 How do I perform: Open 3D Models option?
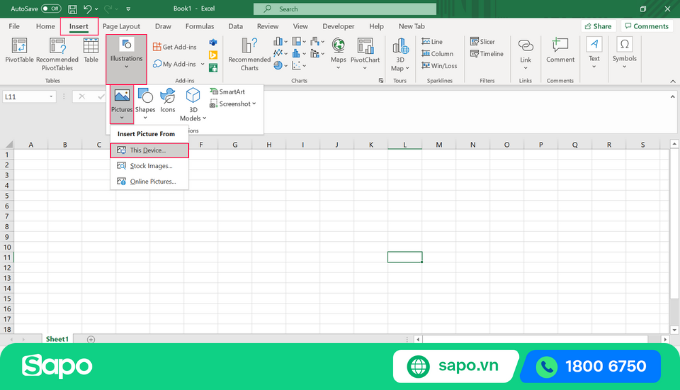193,105
